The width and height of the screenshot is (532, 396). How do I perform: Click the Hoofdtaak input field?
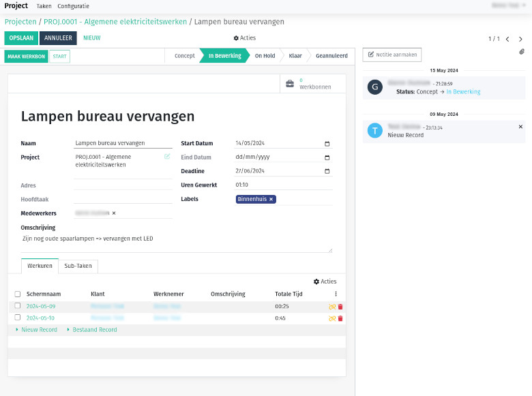[123, 199]
